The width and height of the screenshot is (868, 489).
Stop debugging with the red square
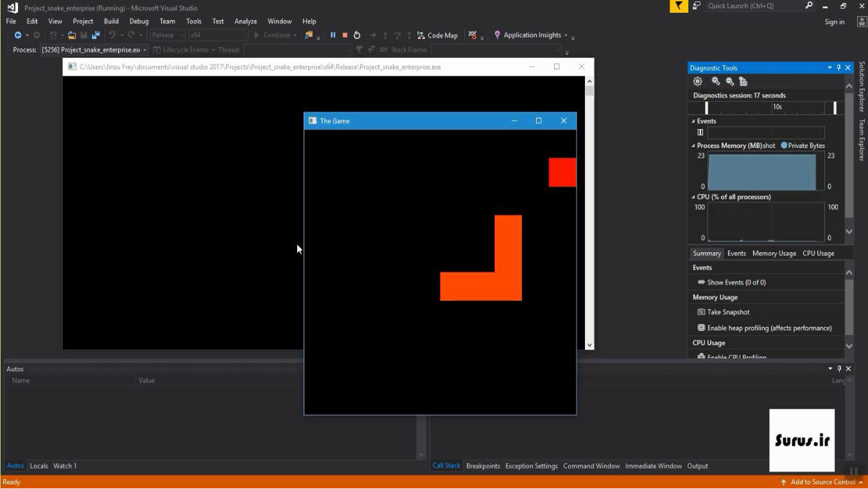[x=345, y=35]
